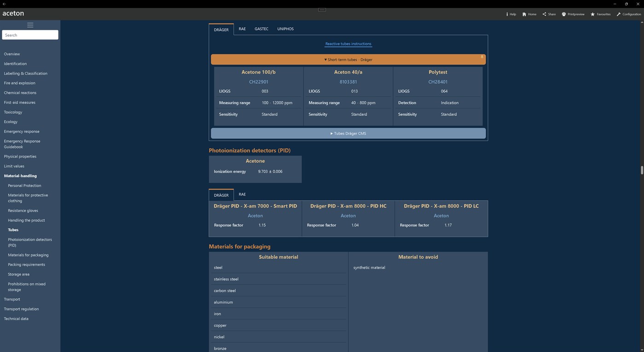Click the 'synthetic material' entry

pos(369,267)
